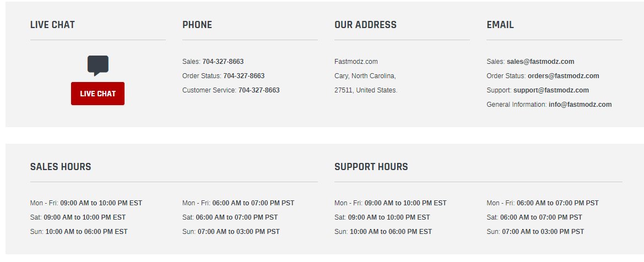Click the Customer Service phone number
The height and width of the screenshot is (262, 644).
[x=259, y=90]
